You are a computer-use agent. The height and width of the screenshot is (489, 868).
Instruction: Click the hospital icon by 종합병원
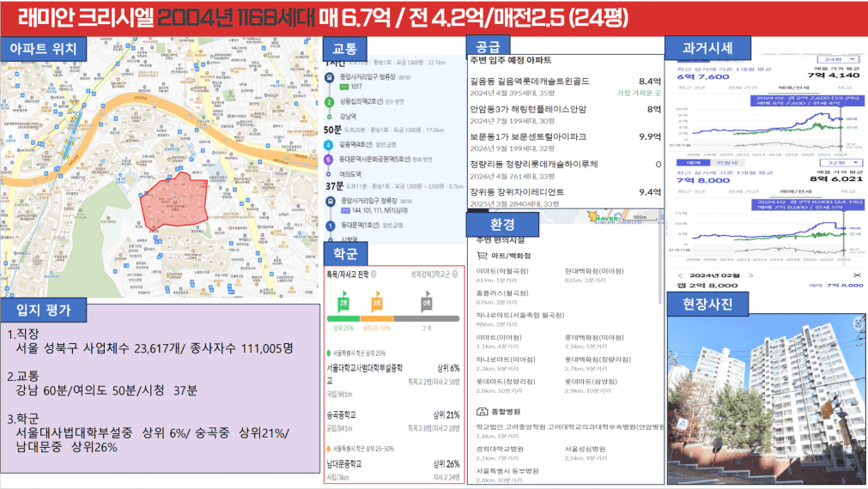482,412
